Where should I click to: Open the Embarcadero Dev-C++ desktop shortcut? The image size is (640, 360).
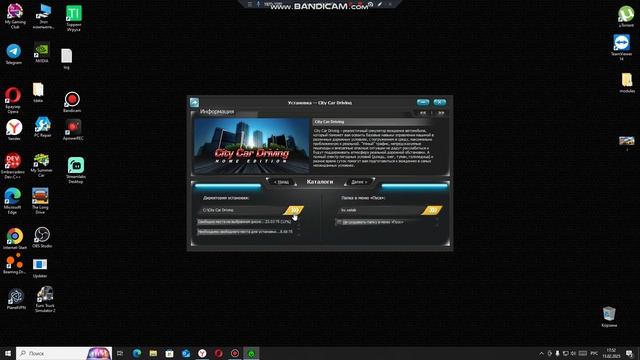click(x=13, y=166)
